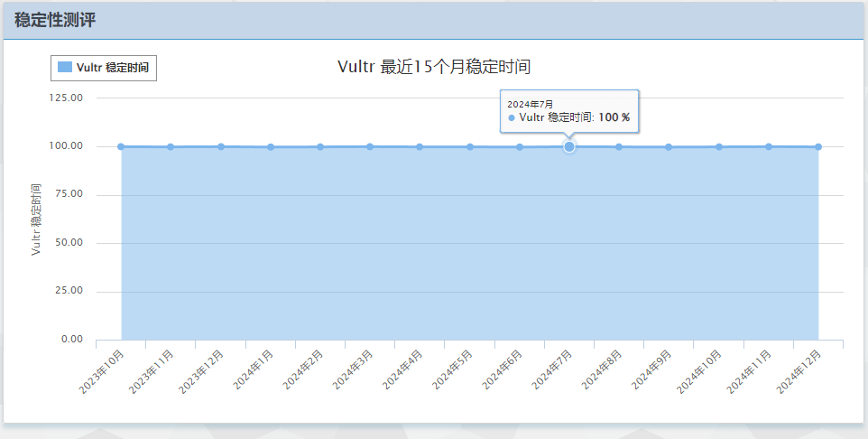This screenshot has height=439, width=868.
Task: Click the 2024年12月 x-axis label
Action: click(x=800, y=372)
